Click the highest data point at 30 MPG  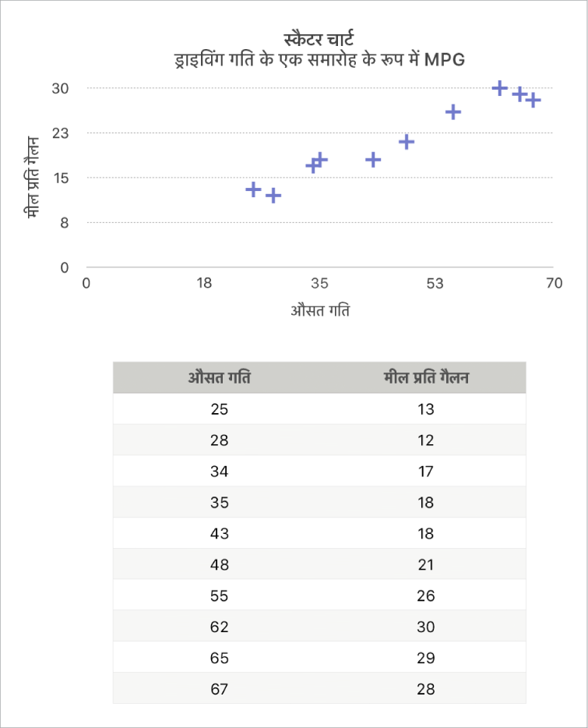pyautogui.click(x=500, y=88)
